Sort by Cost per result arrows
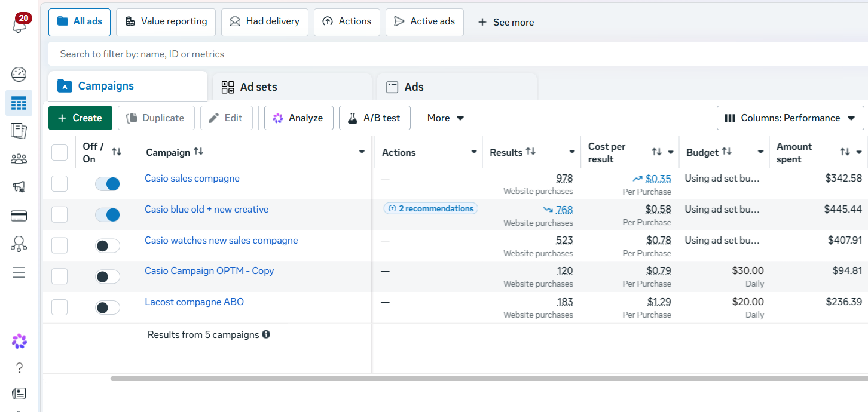Screen dimensions: 868x412 pos(657,152)
